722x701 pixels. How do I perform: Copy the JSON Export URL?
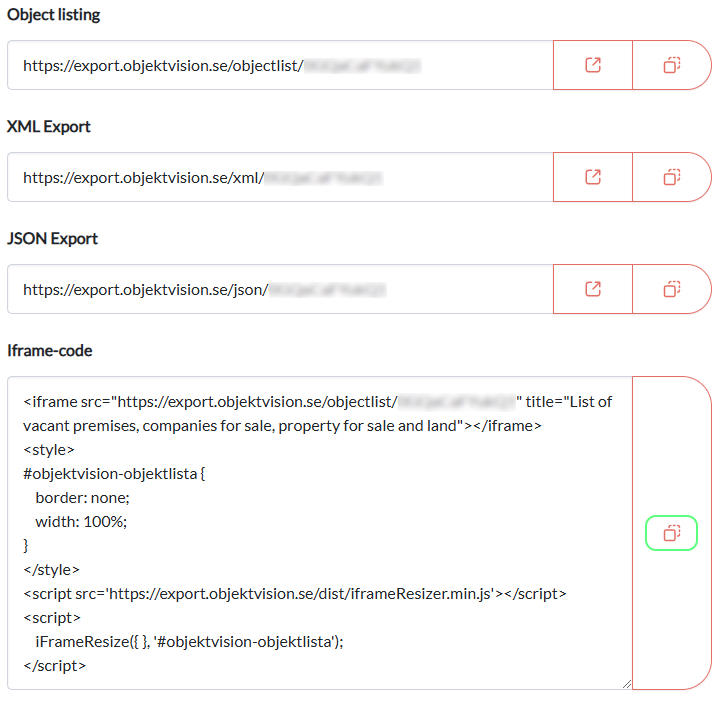tap(672, 289)
